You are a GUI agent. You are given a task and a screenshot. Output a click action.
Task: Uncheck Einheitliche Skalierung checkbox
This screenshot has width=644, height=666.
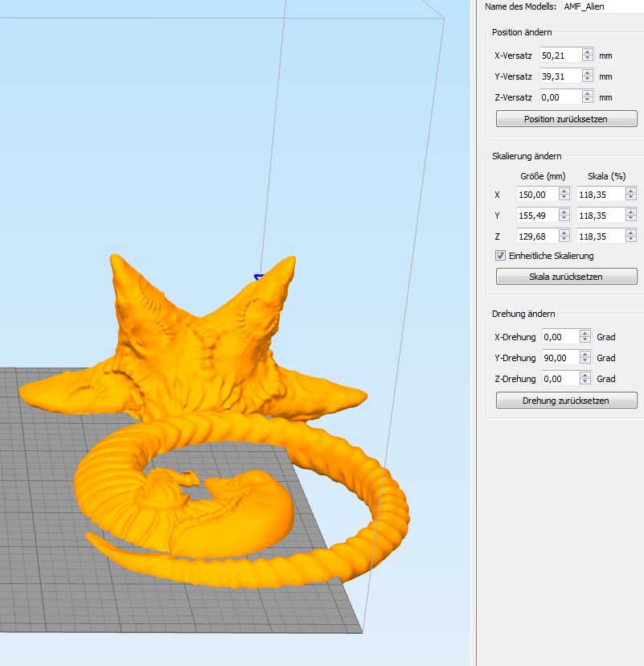pyautogui.click(x=500, y=255)
